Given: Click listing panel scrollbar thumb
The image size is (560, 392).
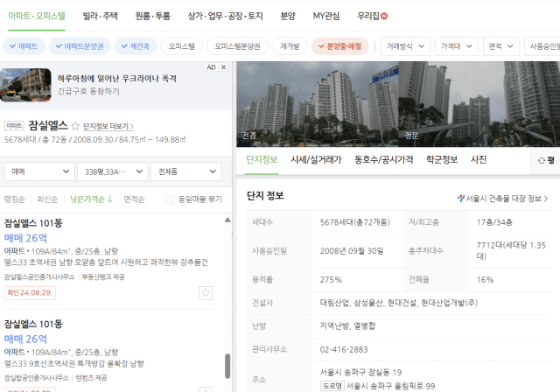Looking at the screenshot, I should point(227,366).
